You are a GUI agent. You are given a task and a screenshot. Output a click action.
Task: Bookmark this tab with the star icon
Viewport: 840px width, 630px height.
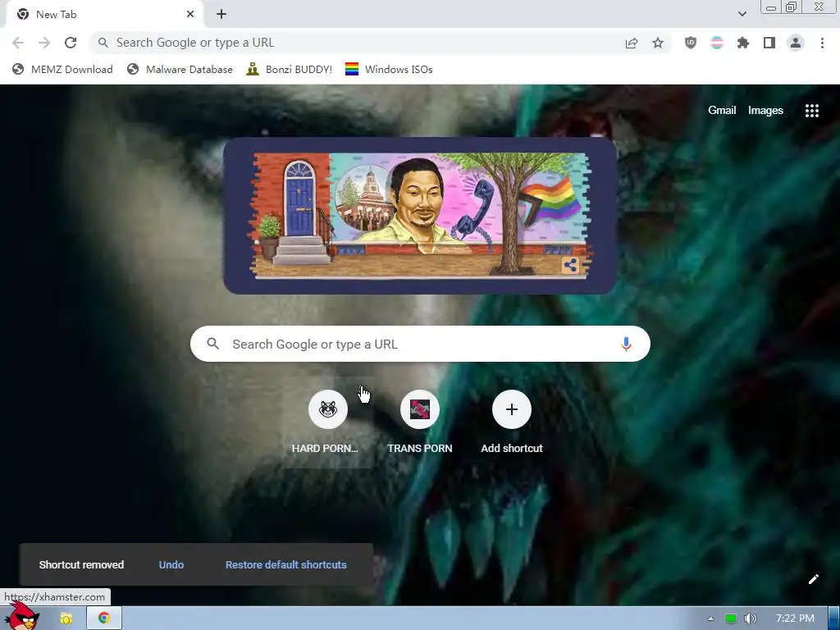tap(658, 43)
